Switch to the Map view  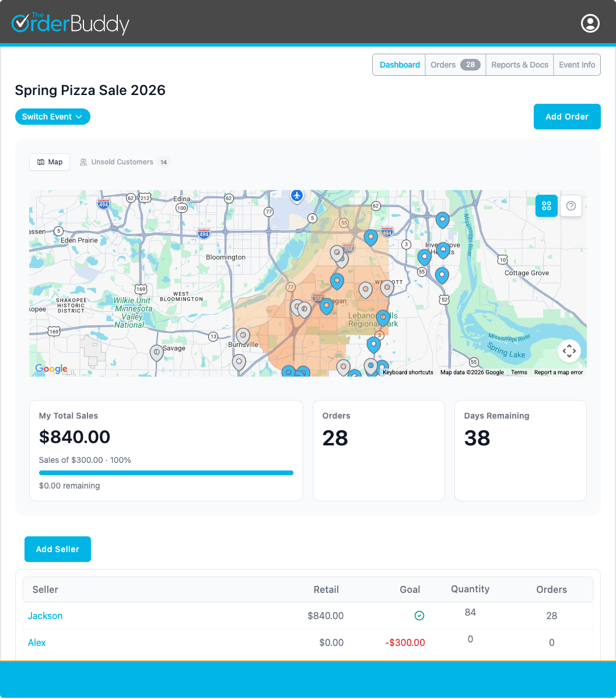49,162
